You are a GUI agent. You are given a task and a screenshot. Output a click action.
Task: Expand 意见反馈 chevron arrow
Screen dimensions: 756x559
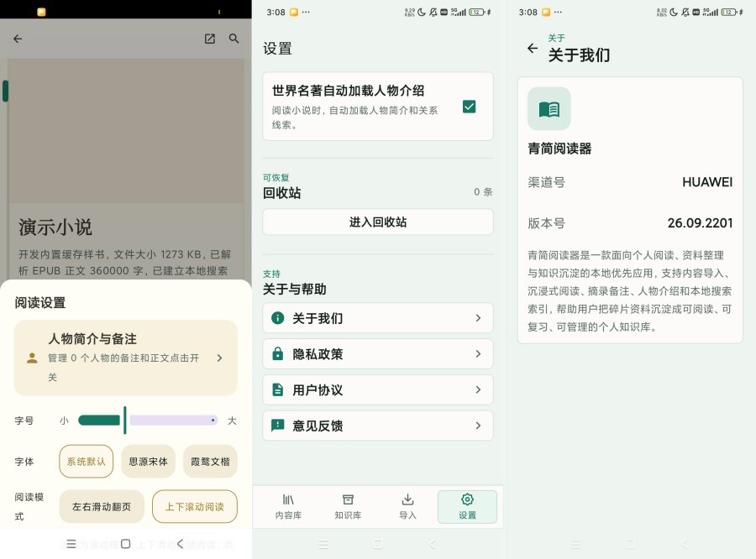click(478, 426)
